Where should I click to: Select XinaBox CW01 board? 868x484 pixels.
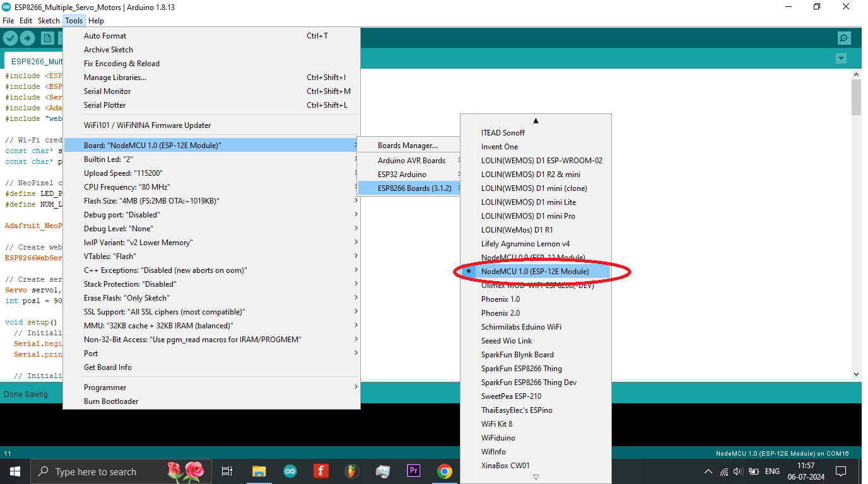pyautogui.click(x=536, y=466)
